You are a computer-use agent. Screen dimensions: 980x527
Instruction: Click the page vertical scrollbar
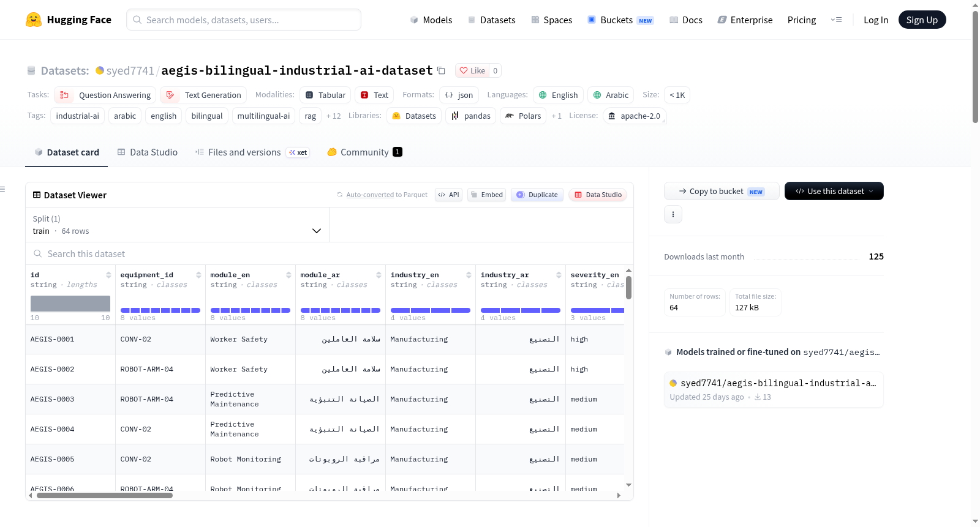(975, 67)
